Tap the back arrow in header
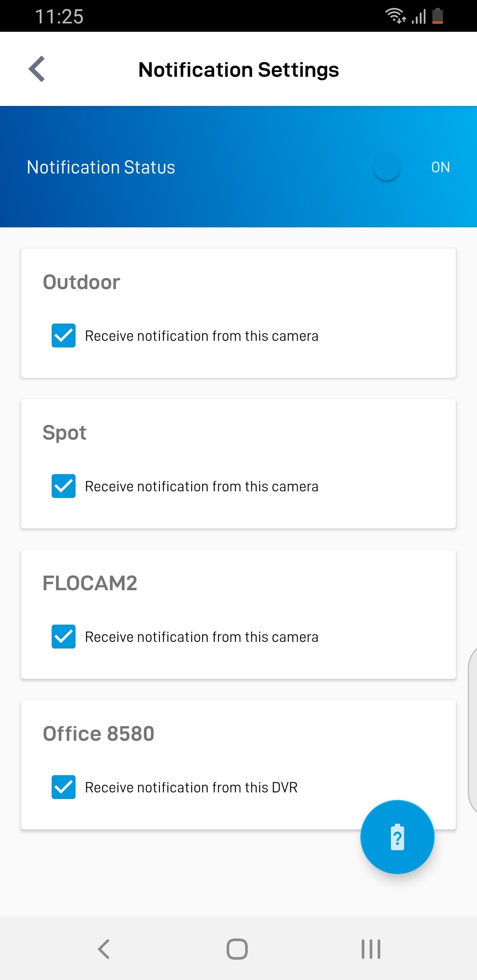 tap(37, 69)
